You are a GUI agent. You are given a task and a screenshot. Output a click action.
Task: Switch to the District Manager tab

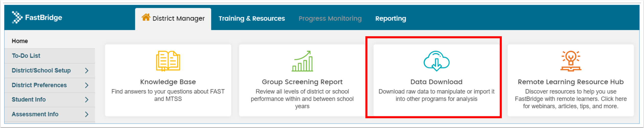tap(173, 19)
